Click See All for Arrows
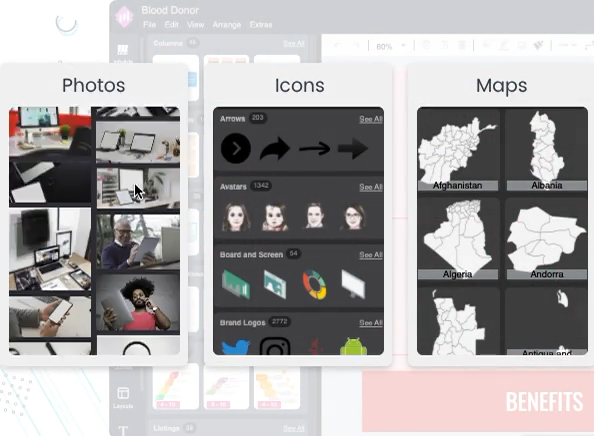594x436 pixels. click(370, 119)
